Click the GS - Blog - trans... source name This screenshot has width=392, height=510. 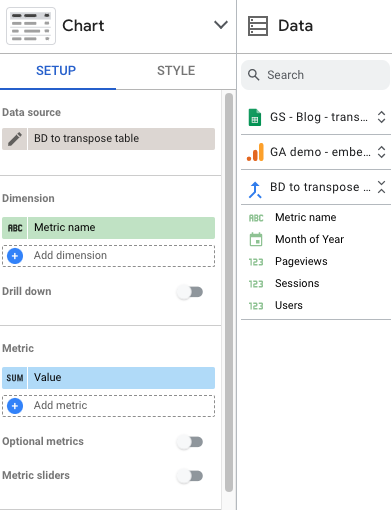tap(319, 117)
